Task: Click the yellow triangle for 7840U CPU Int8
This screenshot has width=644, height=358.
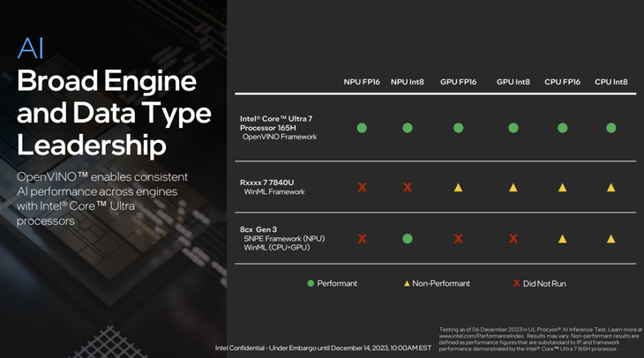Action: tap(611, 188)
